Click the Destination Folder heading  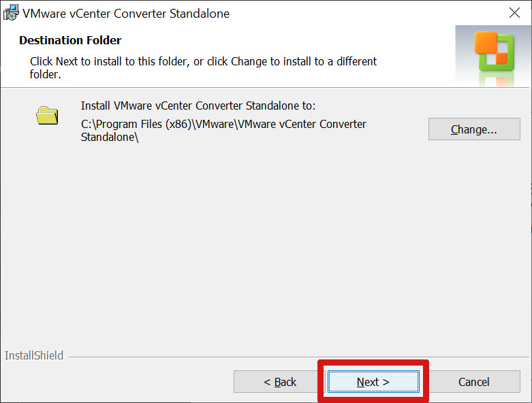click(x=70, y=40)
